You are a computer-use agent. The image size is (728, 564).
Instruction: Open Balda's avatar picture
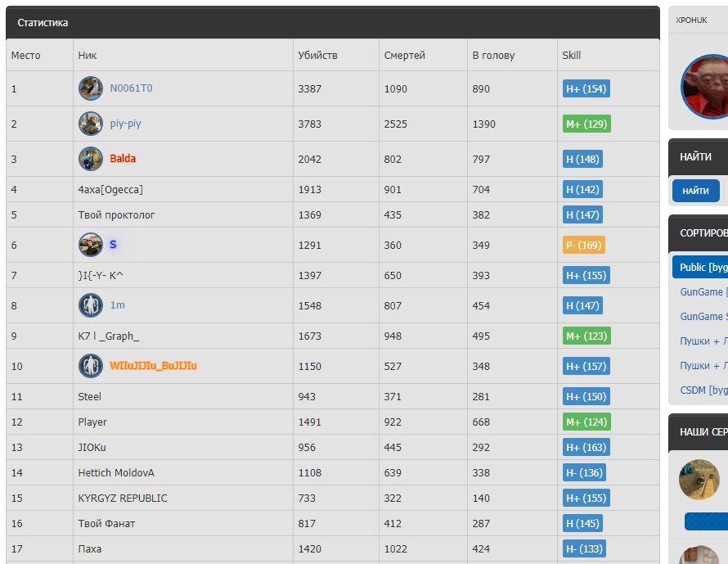(90, 159)
